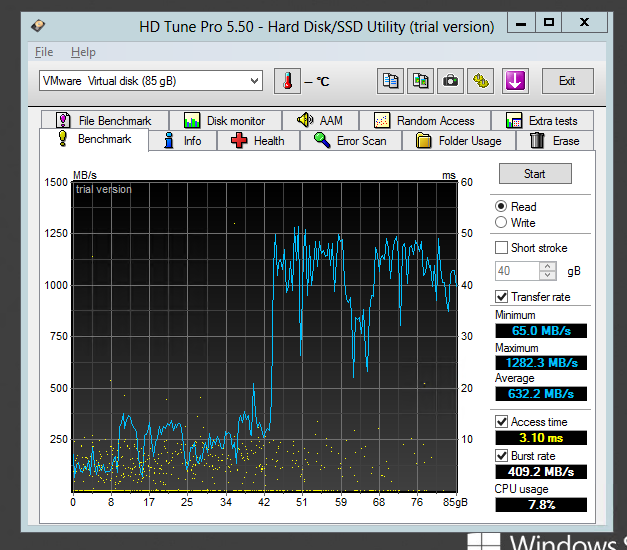Copy text to clipboard toolbar icon
Screen dimensions: 627x550
(x=390, y=81)
